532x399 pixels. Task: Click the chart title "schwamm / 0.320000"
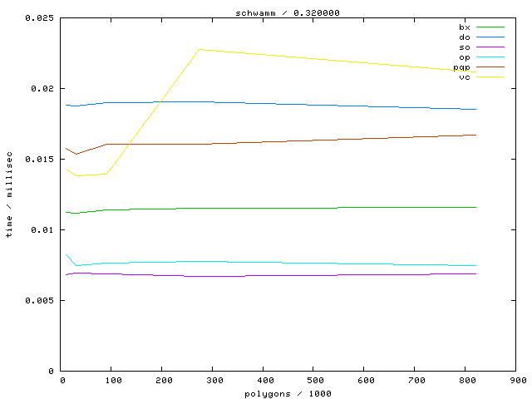tap(288, 12)
